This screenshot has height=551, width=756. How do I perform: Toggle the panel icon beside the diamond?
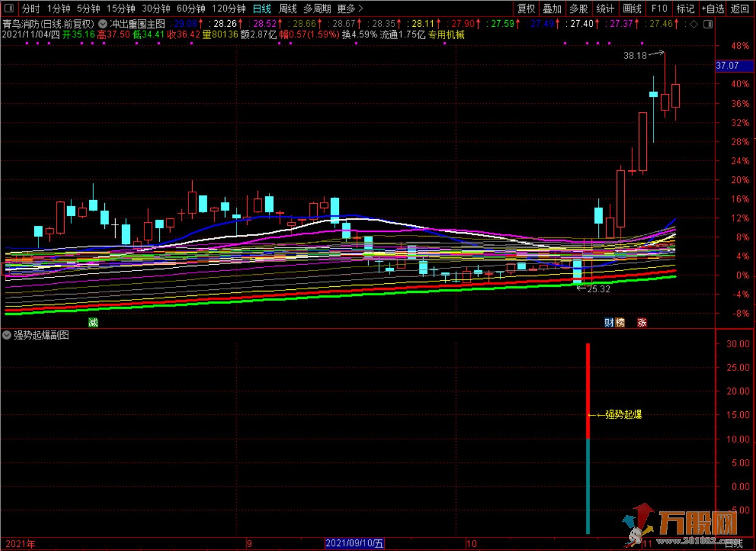[x=707, y=24]
